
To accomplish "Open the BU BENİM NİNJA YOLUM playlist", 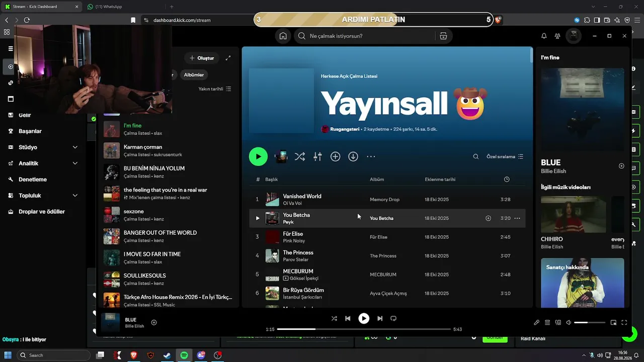I will click(168, 172).
